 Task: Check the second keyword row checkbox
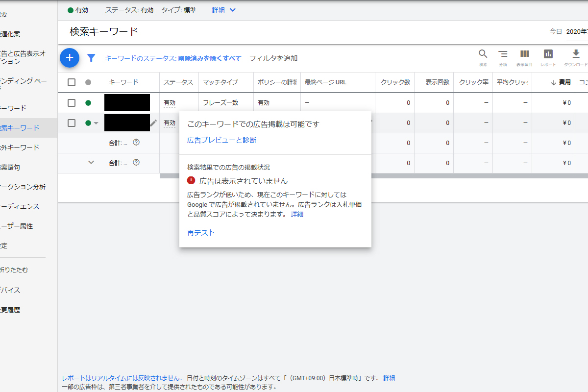72,123
